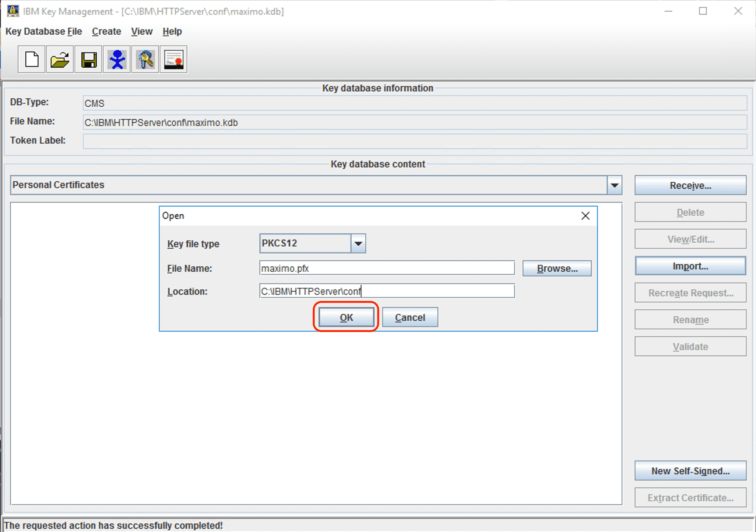
Task: Click the Key database information heading
Action: click(378, 88)
